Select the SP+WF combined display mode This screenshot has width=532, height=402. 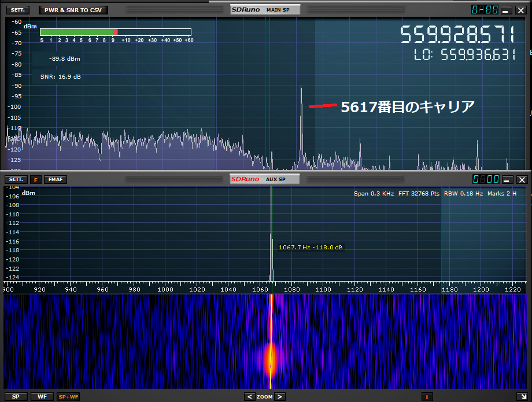[x=68, y=397]
